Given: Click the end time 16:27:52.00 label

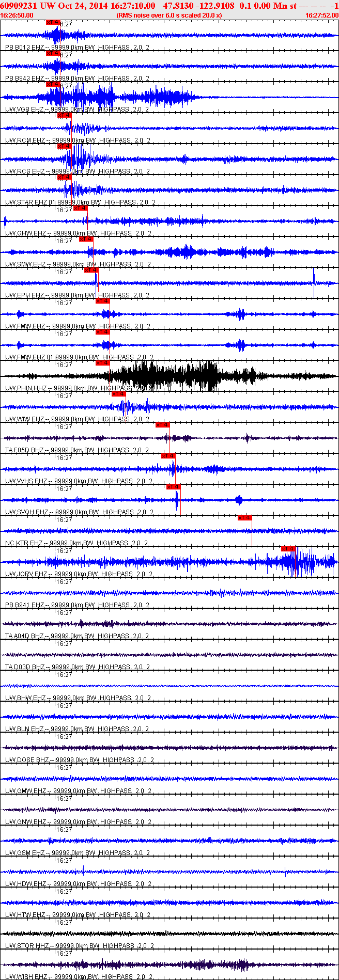Looking at the screenshot, I should 322,15.
